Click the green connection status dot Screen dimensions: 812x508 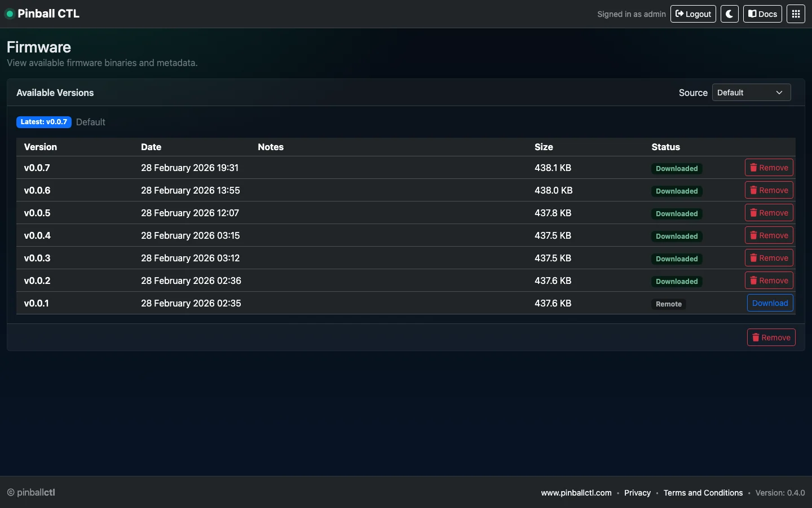click(x=10, y=14)
